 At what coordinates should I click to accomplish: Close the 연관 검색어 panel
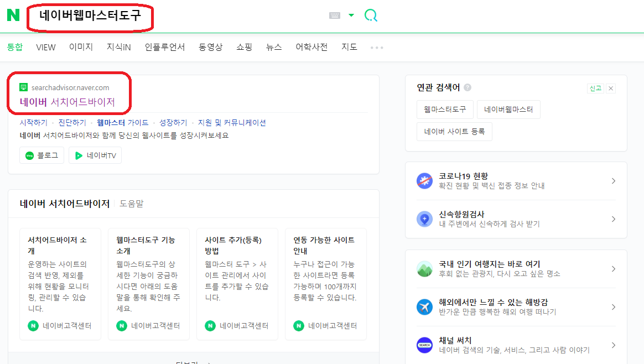tap(611, 88)
